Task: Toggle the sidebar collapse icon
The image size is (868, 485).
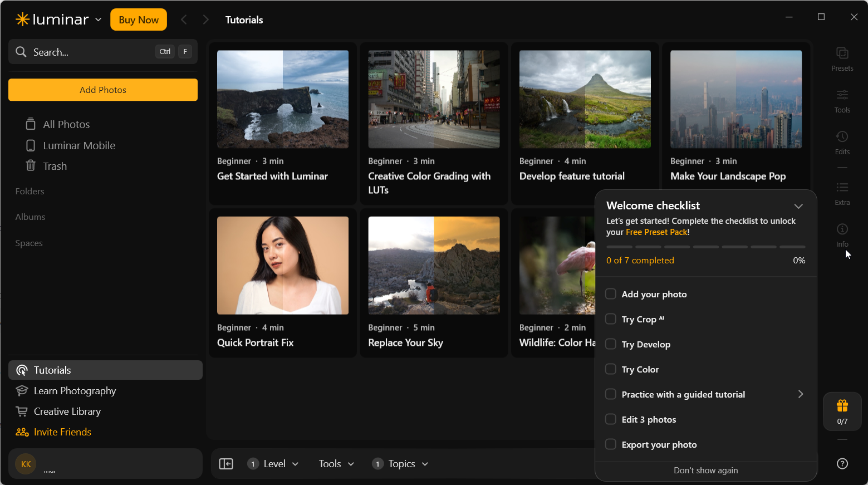Action: tap(226, 464)
